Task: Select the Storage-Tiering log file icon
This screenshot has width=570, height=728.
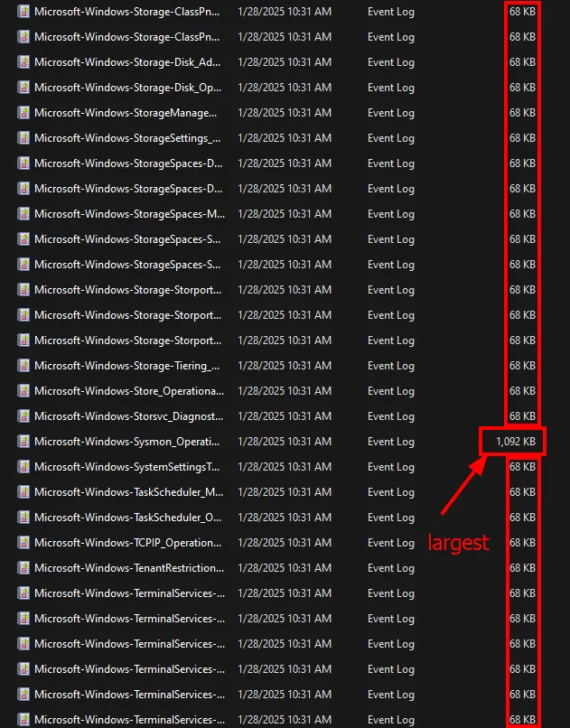Action: 24,366
